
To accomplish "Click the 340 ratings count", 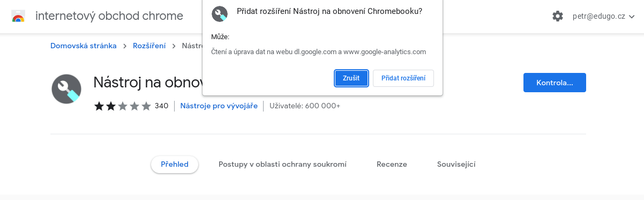I will point(161,106).
